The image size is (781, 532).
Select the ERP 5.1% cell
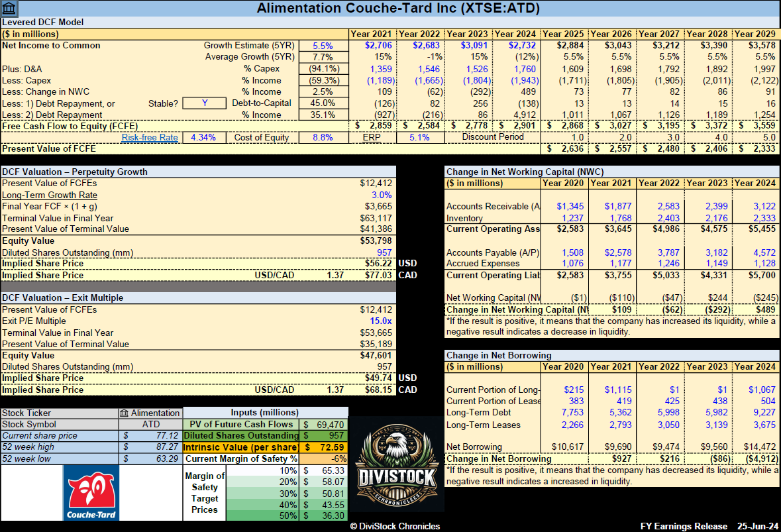[x=420, y=138]
